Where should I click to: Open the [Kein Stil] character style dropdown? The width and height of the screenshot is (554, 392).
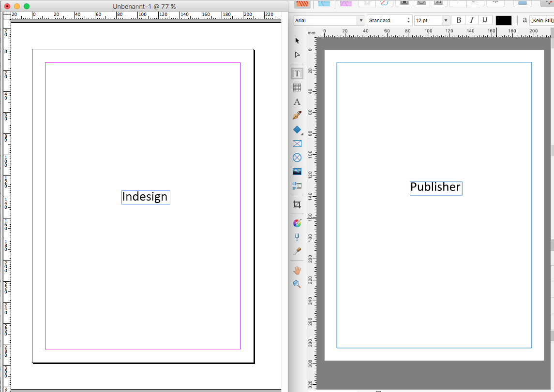[541, 20]
